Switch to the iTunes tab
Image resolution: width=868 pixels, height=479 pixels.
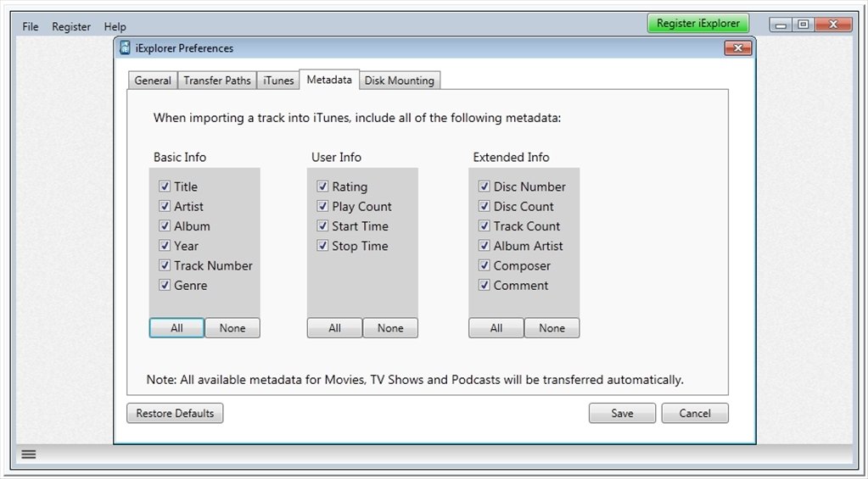point(278,81)
